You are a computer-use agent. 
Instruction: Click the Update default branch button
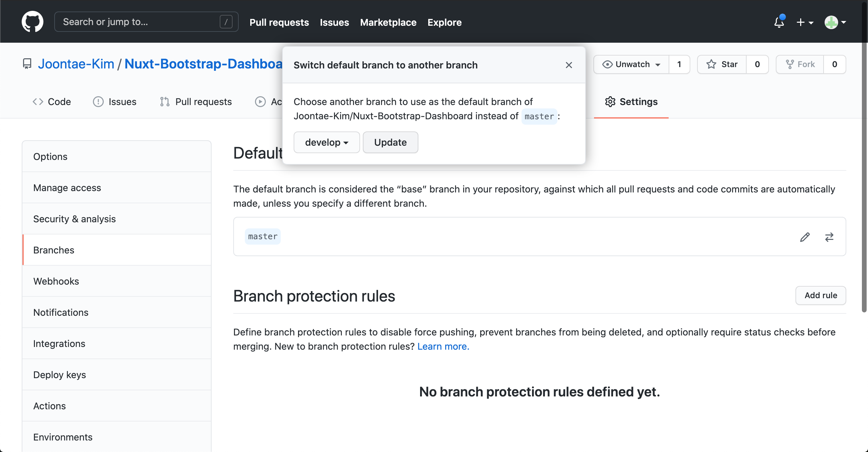click(390, 142)
